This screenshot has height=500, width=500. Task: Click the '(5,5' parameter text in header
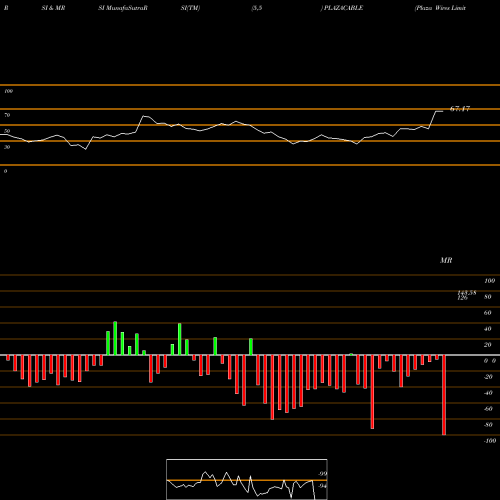tap(257, 8)
